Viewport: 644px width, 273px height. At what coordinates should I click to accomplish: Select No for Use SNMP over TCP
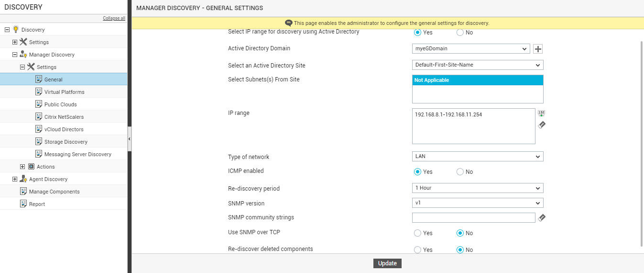point(460,233)
